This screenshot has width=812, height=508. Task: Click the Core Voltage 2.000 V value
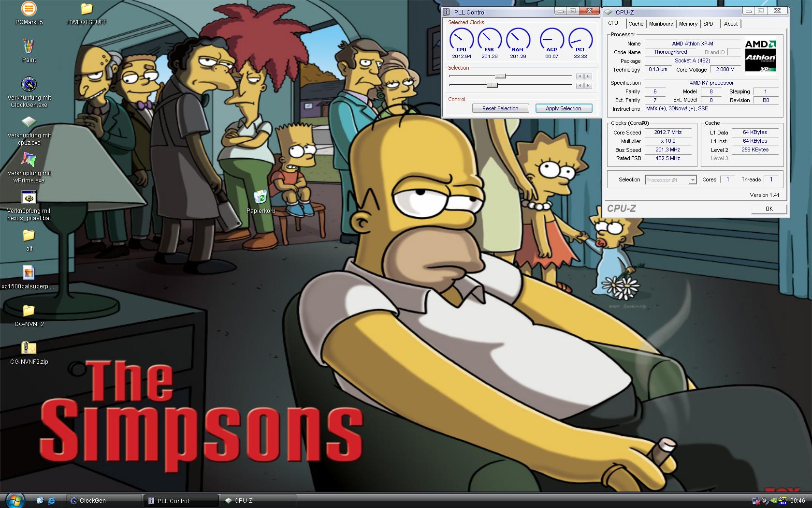coord(725,69)
